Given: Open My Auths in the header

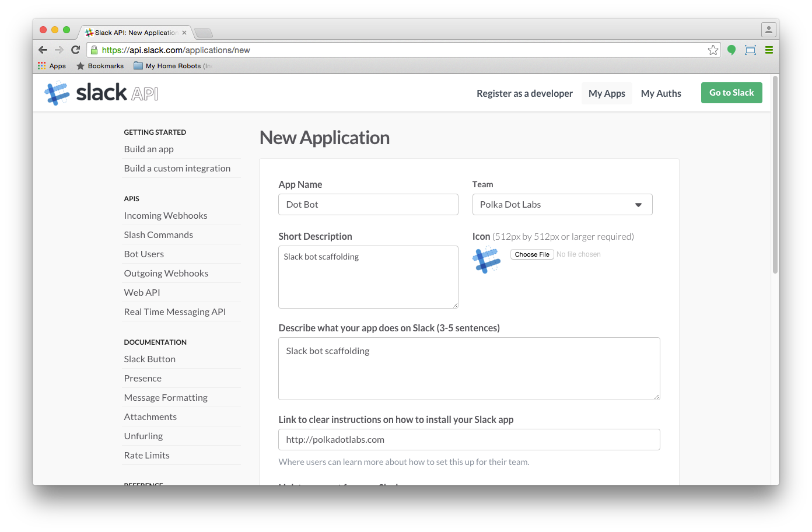Looking at the screenshot, I should tap(661, 93).
